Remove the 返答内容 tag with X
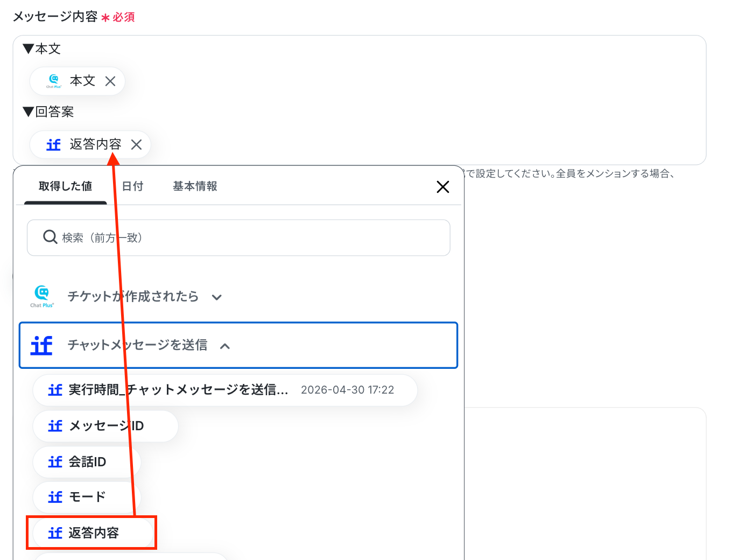732x560 pixels. [x=137, y=144]
